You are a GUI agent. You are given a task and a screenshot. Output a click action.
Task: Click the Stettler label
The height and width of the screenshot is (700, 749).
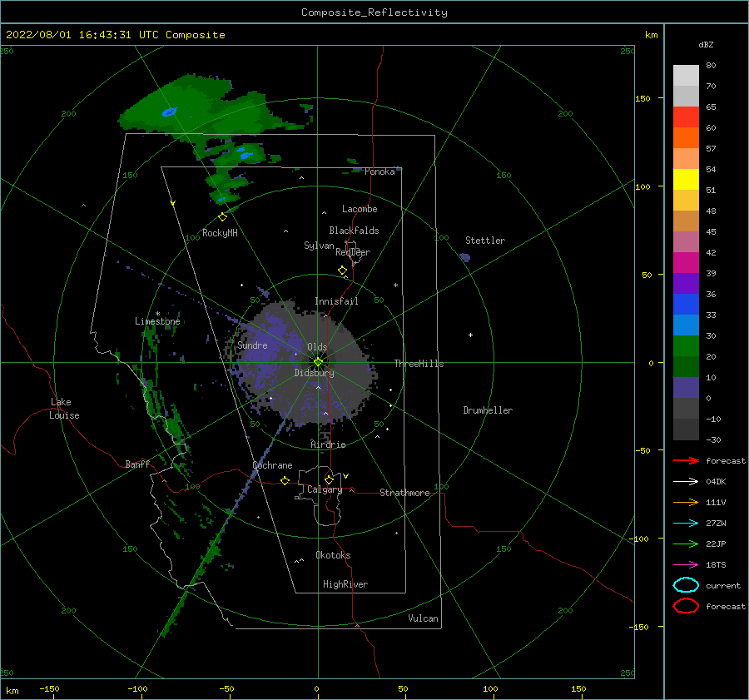485,241
